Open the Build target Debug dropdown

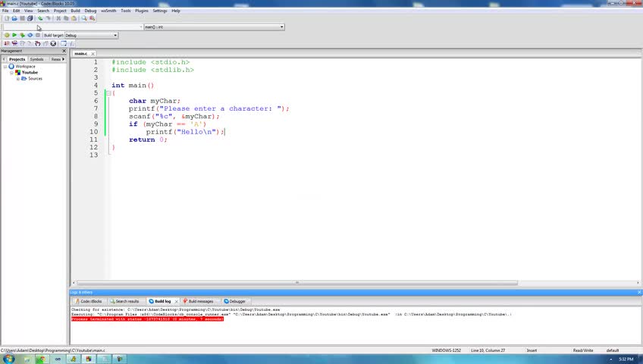(91, 35)
